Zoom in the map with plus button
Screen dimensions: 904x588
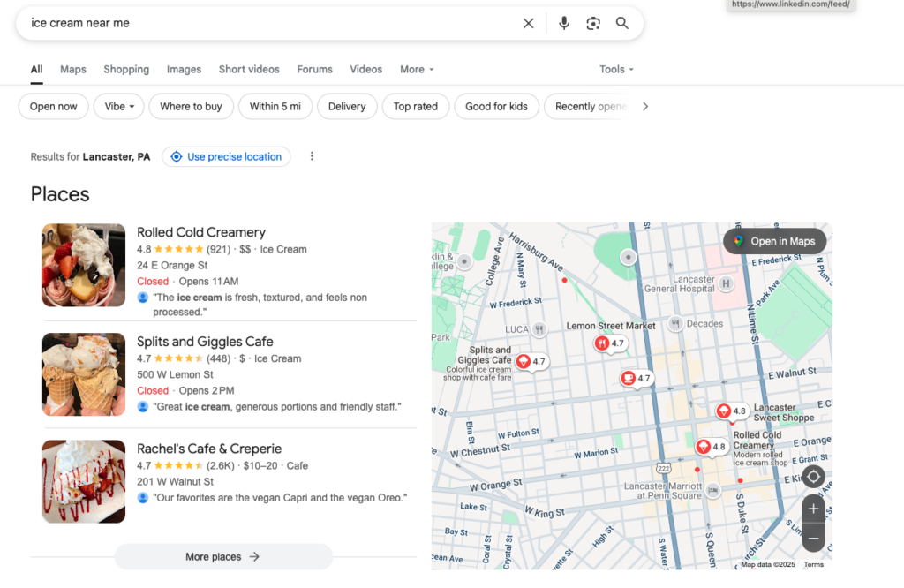click(813, 509)
